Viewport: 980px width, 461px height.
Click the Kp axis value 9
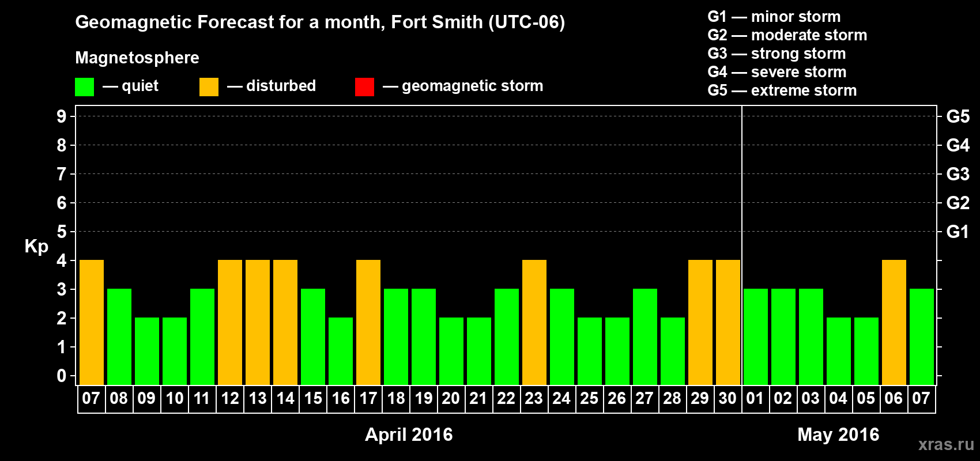62,116
